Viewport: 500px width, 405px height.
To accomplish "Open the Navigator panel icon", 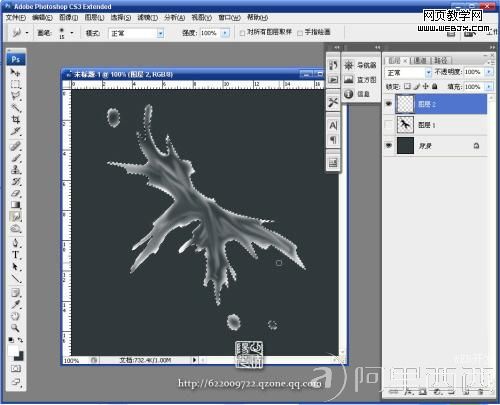I will click(349, 65).
